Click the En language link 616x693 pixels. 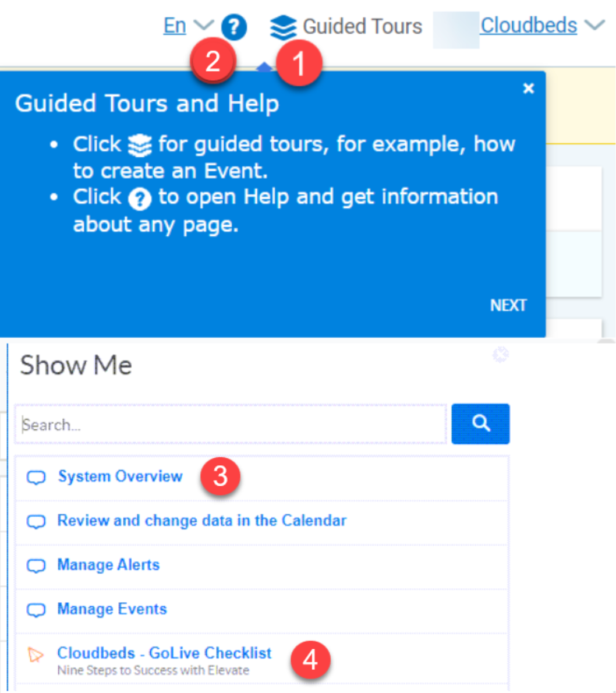click(175, 26)
